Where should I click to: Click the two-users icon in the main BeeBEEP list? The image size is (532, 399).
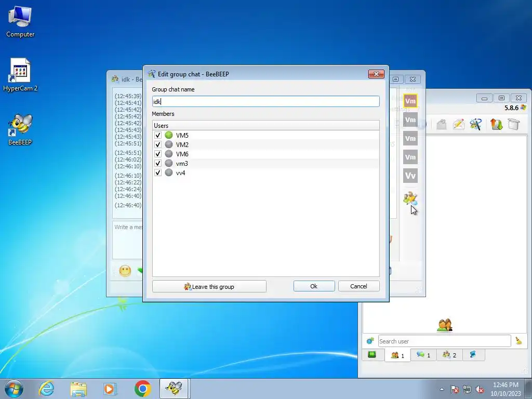coord(445,325)
